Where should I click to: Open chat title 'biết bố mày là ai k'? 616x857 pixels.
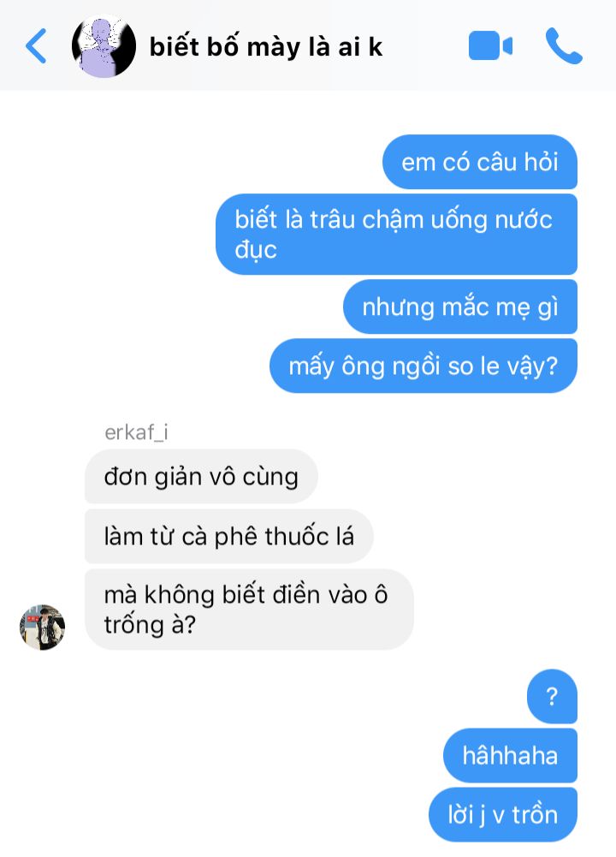[266, 47]
